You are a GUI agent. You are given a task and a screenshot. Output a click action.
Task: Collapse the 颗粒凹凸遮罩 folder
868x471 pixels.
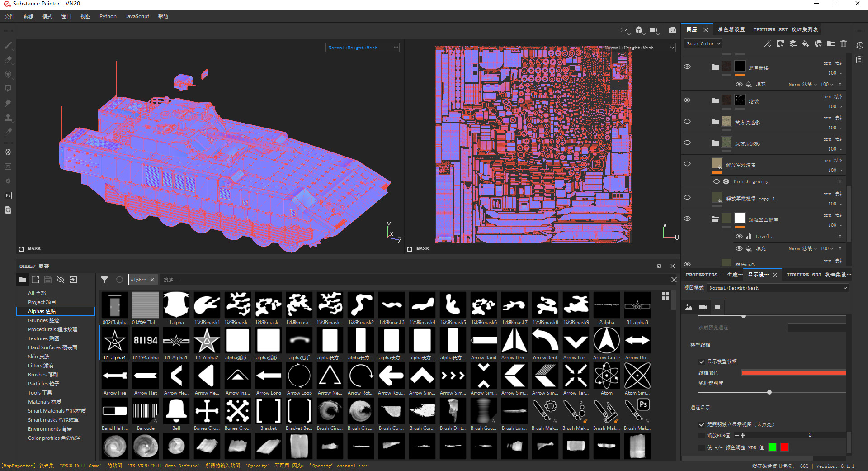(x=715, y=219)
